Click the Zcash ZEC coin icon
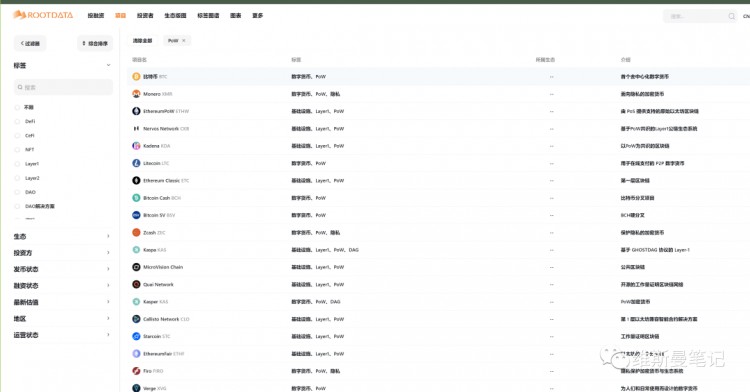The height and width of the screenshot is (392, 750). click(136, 232)
